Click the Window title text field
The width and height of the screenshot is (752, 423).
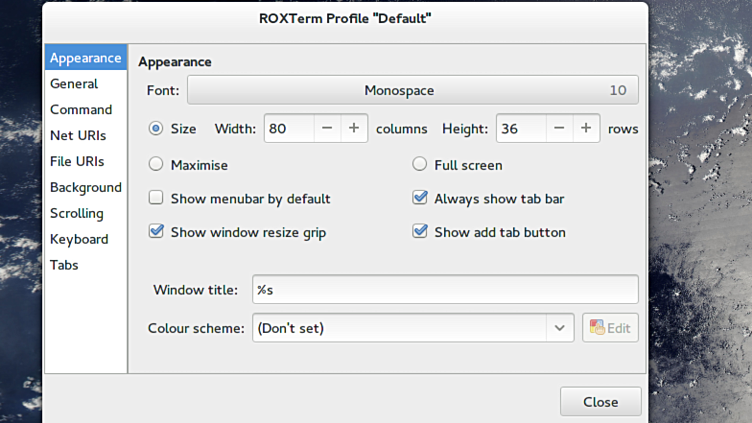point(444,289)
